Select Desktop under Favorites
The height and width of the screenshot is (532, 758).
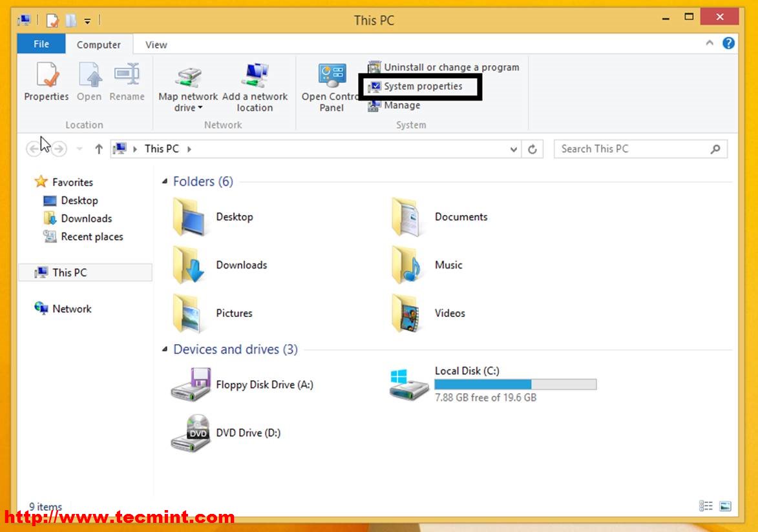click(79, 201)
